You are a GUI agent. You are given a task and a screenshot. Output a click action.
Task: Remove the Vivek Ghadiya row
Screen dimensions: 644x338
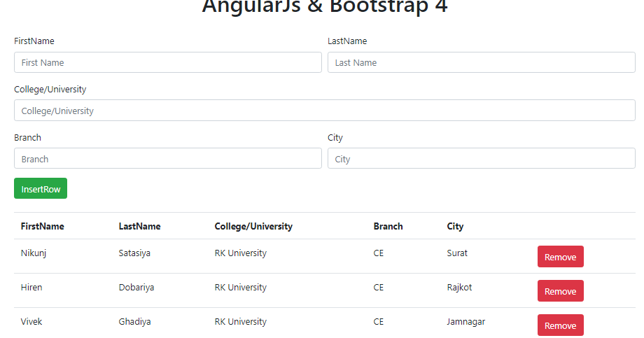[x=560, y=325]
